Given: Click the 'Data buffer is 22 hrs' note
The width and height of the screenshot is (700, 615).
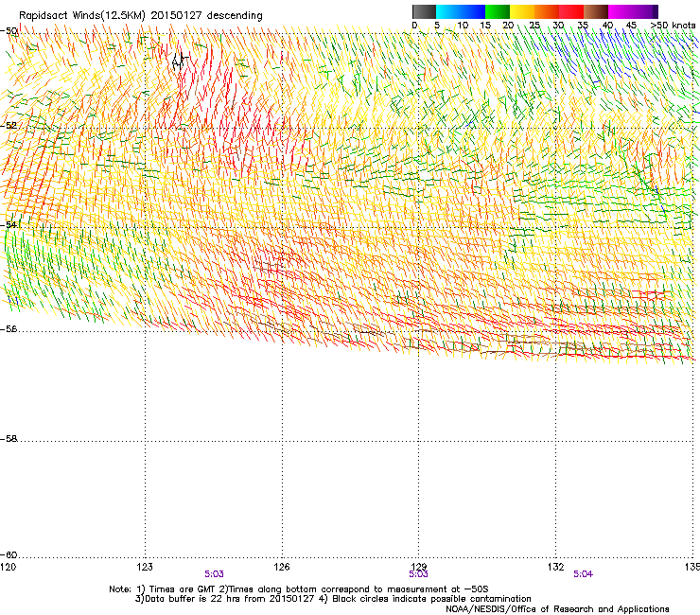Looking at the screenshot, I should point(333,599).
